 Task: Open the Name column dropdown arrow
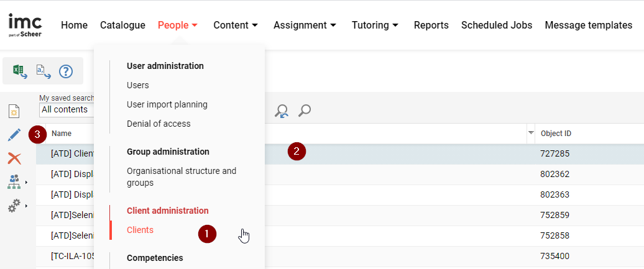[x=530, y=134]
